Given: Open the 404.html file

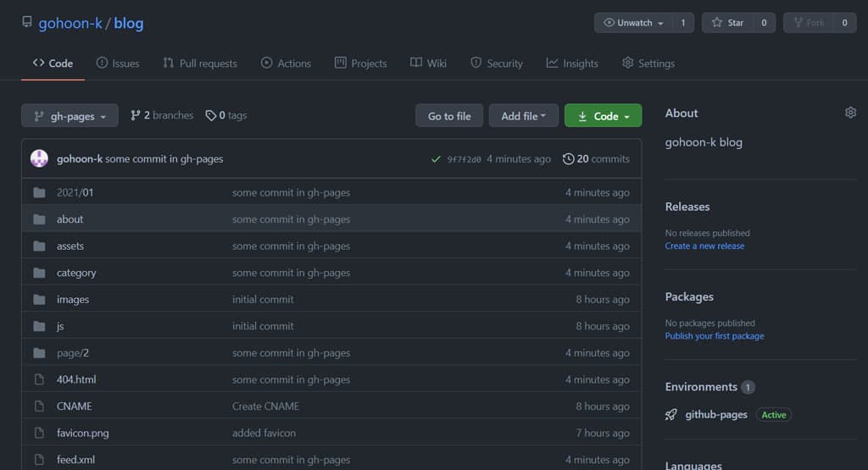Looking at the screenshot, I should coord(76,379).
